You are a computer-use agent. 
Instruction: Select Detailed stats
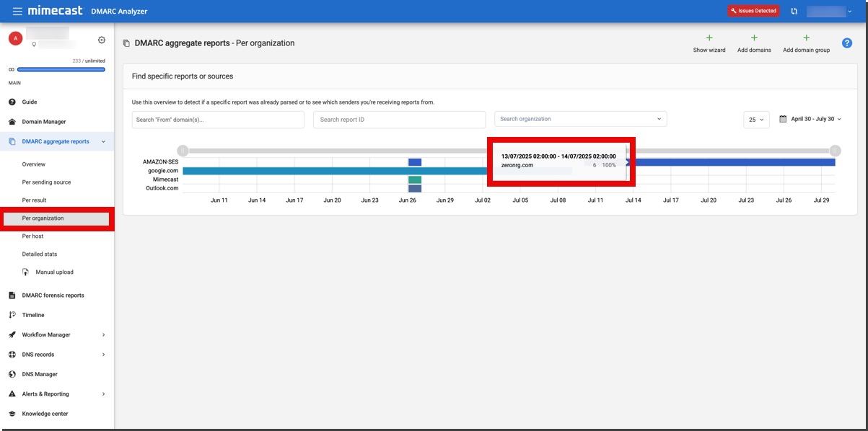40,254
